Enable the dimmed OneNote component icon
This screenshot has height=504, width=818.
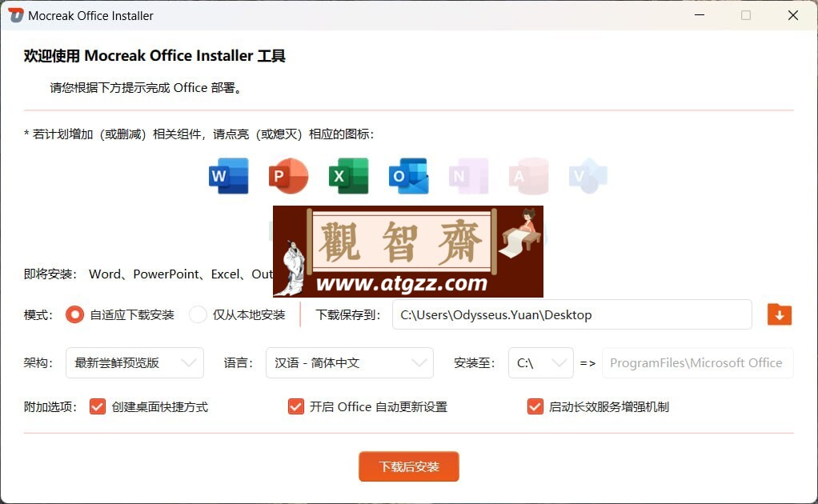pyautogui.click(x=468, y=176)
